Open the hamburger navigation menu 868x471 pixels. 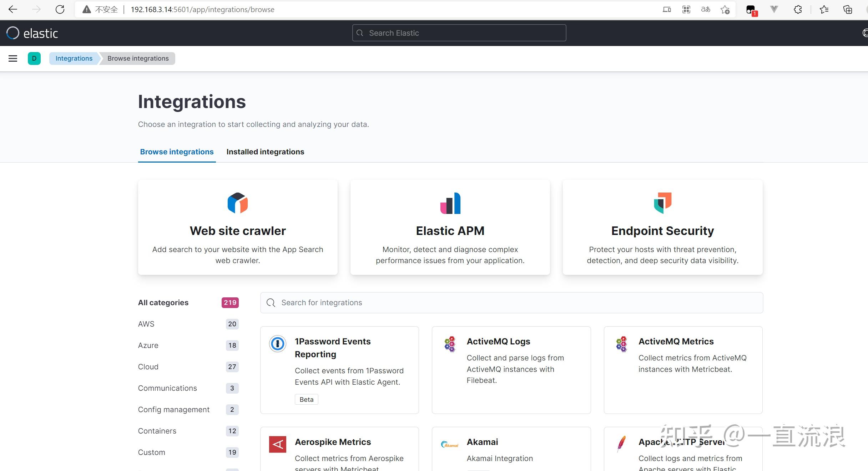[13, 58]
